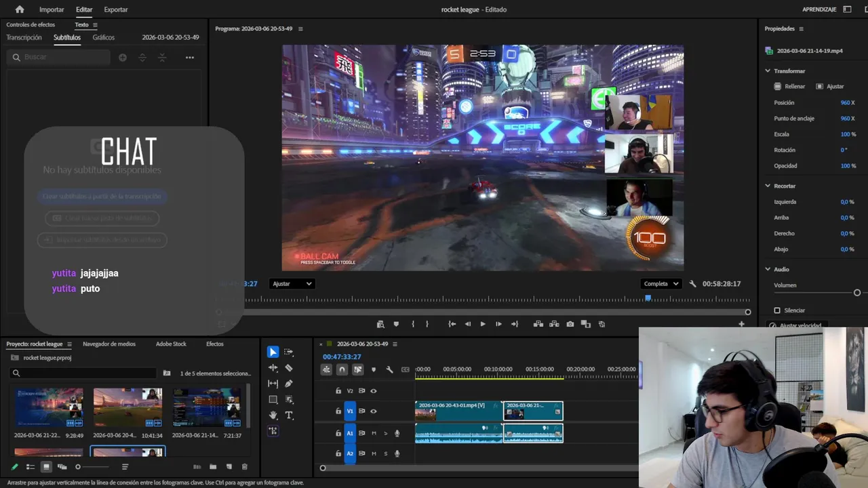Switch to the Exportar workspace
This screenshot has width=868, height=488.
(x=116, y=9)
